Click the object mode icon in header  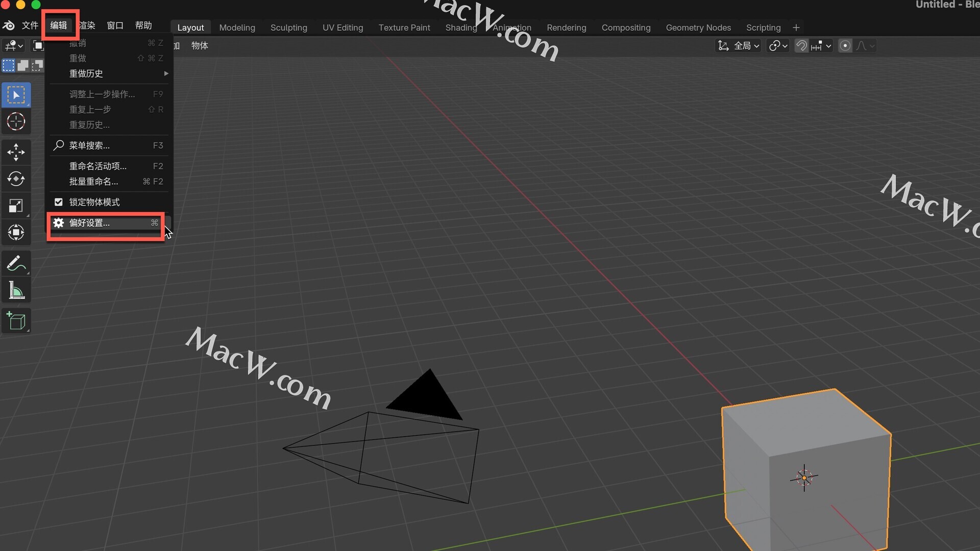[x=38, y=46]
